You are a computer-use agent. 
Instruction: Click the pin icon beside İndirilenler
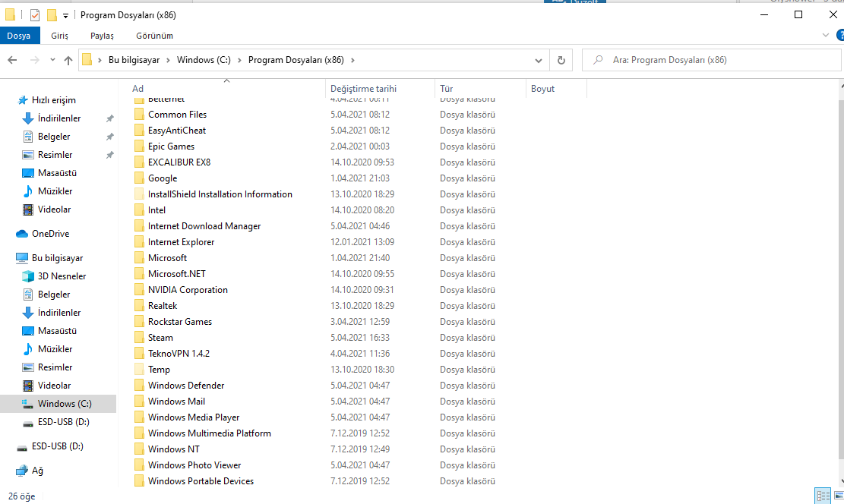(110, 118)
